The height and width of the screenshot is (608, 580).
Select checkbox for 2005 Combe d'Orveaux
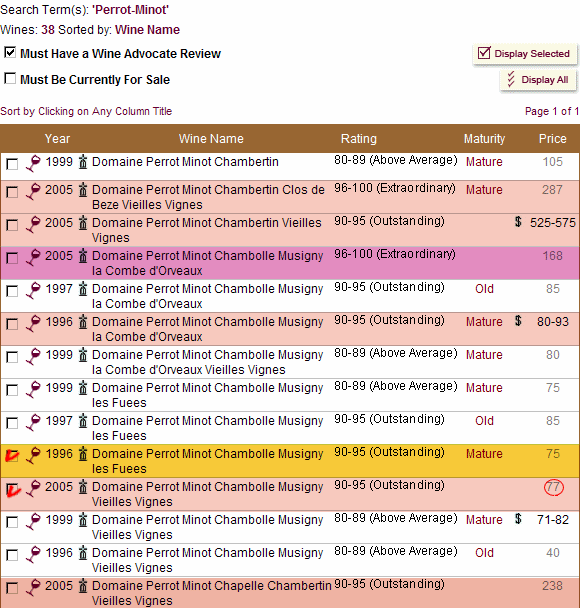(x=12, y=258)
